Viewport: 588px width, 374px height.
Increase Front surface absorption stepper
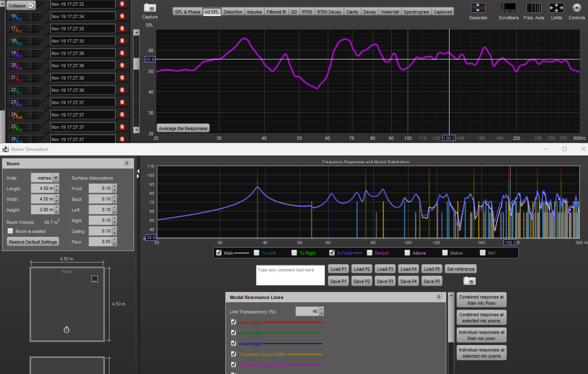coord(115,186)
